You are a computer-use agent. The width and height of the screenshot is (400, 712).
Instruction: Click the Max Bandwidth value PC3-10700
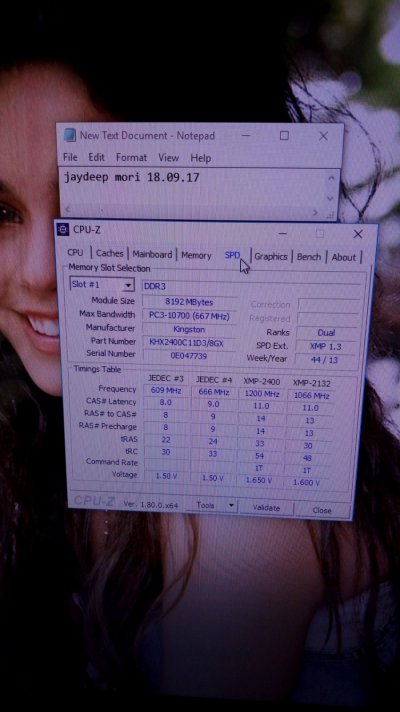tap(189, 316)
